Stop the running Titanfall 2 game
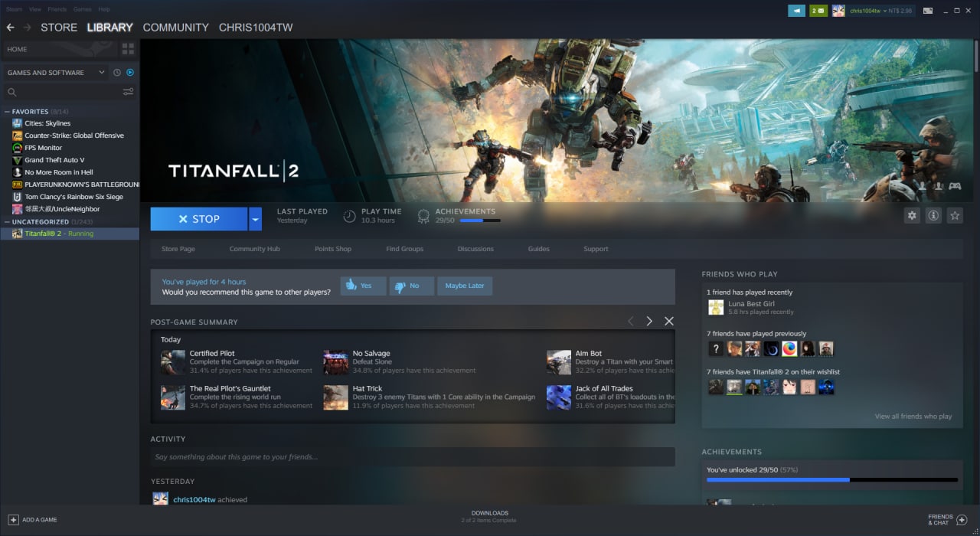980x536 pixels. pos(199,219)
